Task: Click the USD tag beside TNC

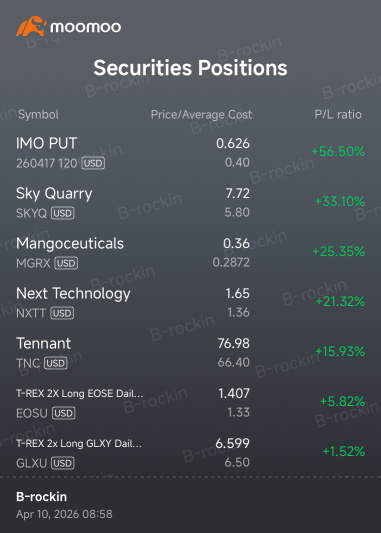Action: [x=56, y=363]
